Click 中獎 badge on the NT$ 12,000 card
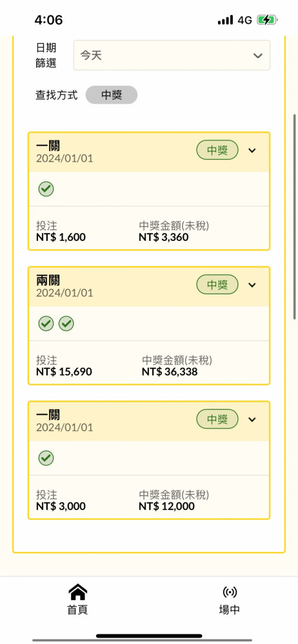Image resolution: width=298 pixels, height=644 pixels. pos(217,419)
